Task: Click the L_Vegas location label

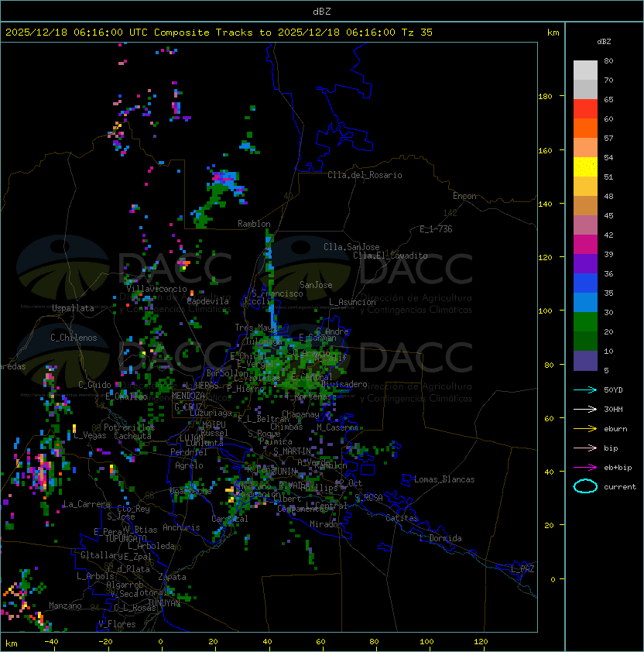Action: [90, 435]
